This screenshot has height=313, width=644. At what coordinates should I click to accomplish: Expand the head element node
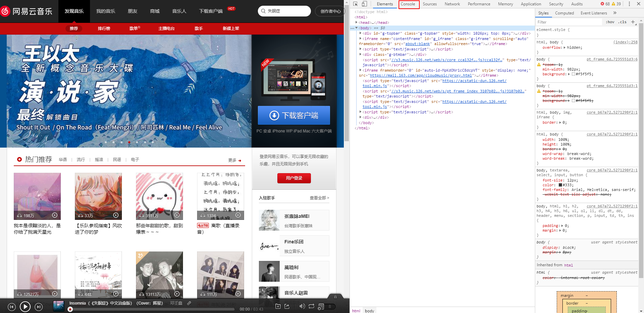357,23
